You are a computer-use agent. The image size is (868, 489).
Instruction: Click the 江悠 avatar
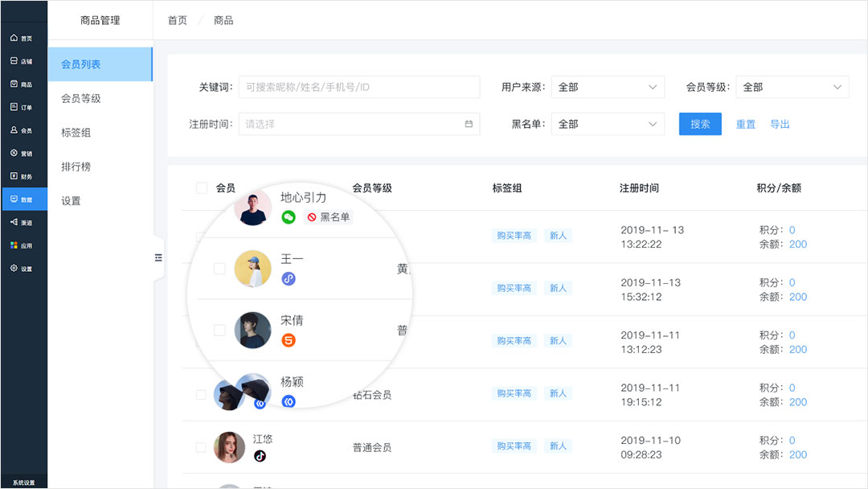click(229, 447)
